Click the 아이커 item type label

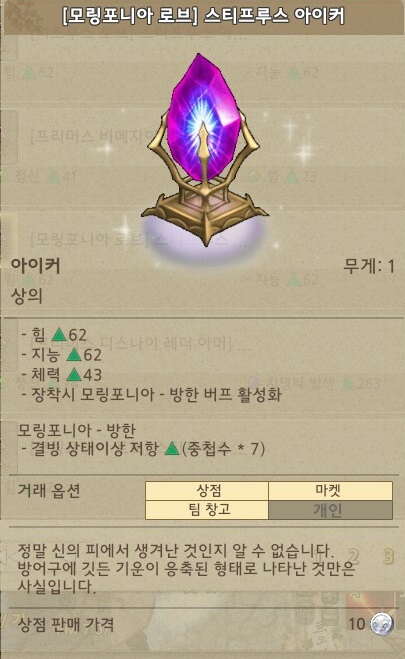pos(36,266)
